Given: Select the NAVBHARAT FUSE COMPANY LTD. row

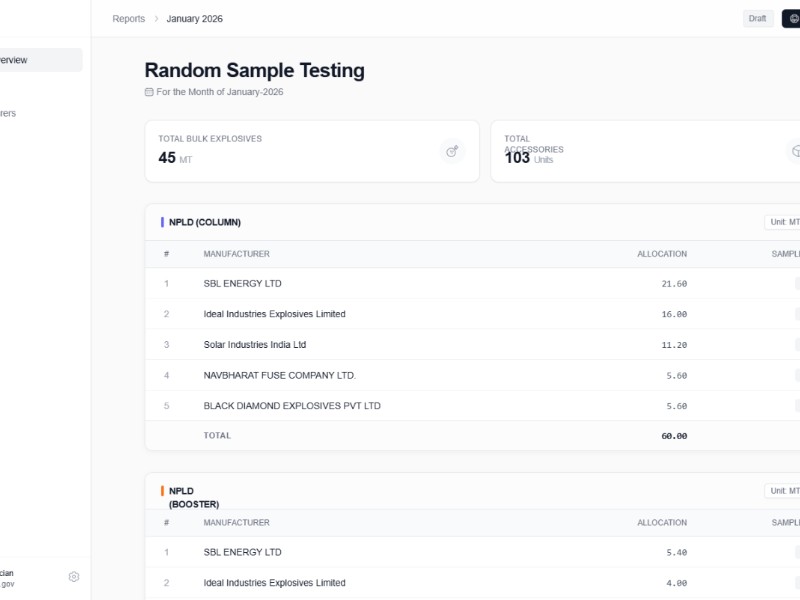Looking at the screenshot, I should (x=279, y=376).
